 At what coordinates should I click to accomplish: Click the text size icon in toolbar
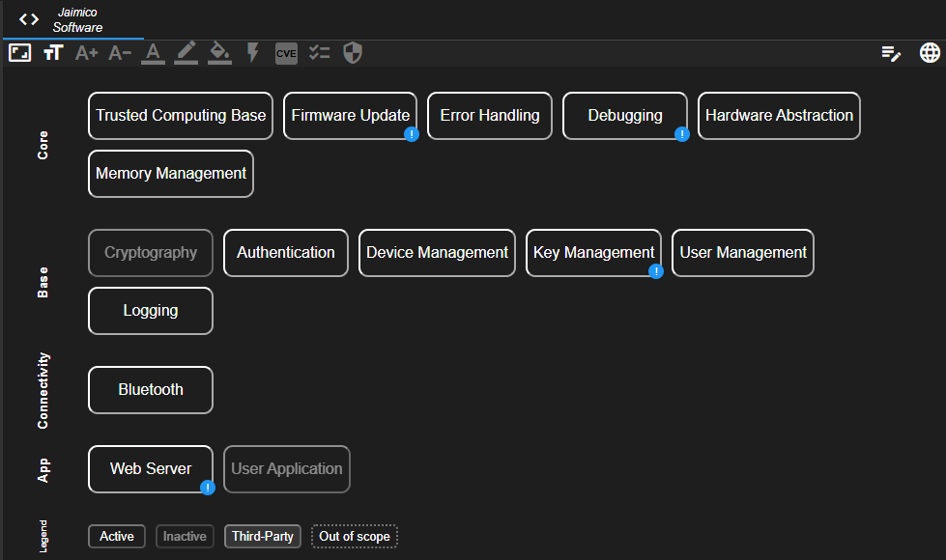(53, 53)
